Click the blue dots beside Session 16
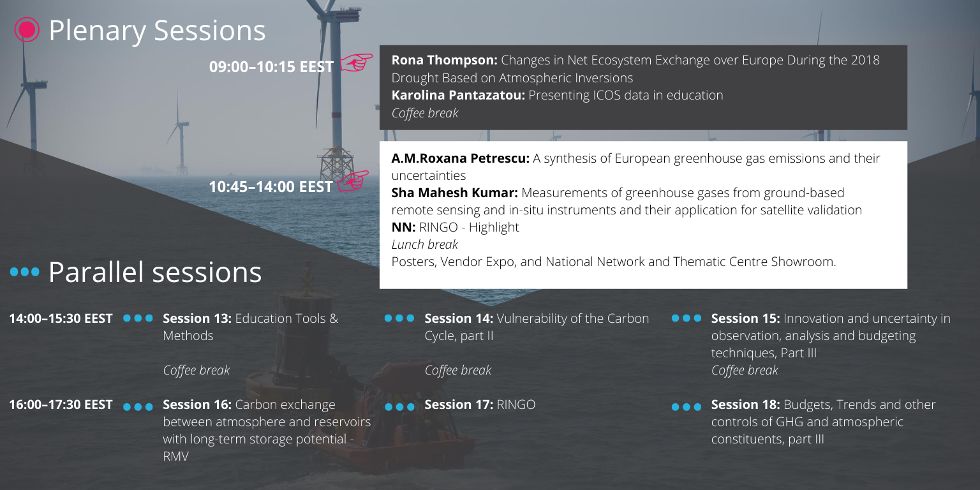980x490 pixels. [138, 406]
